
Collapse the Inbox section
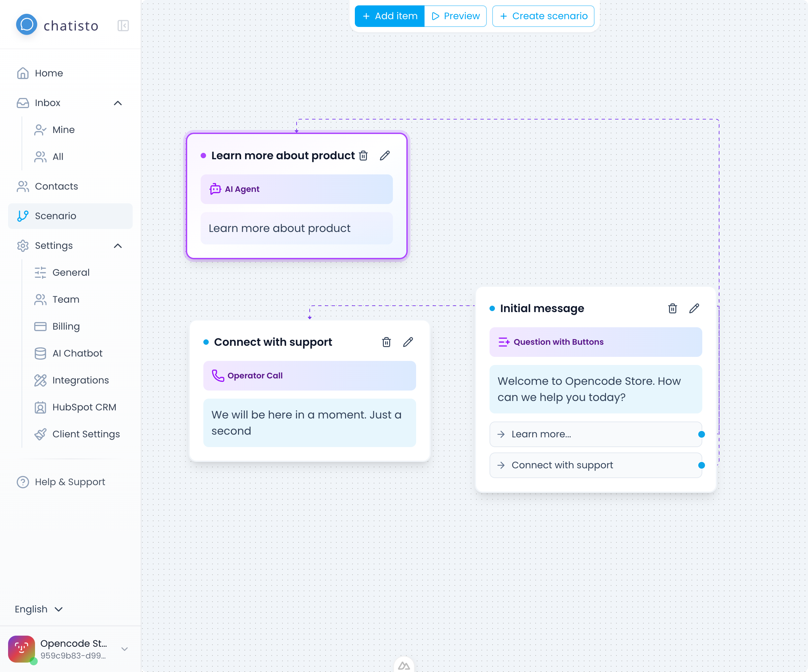coord(118,103)
